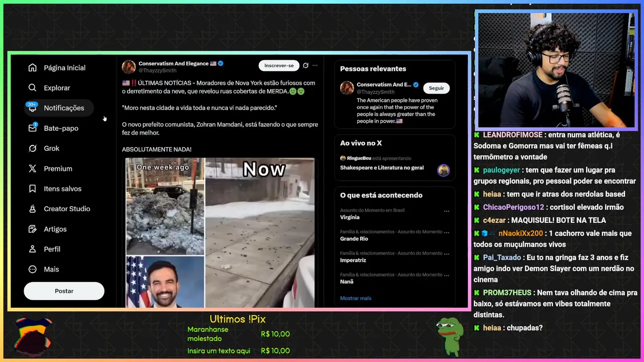Click PROM37HEUS username in chat
Image resolution: width=644 pixels, height=362 pixels.
point(507,293)
